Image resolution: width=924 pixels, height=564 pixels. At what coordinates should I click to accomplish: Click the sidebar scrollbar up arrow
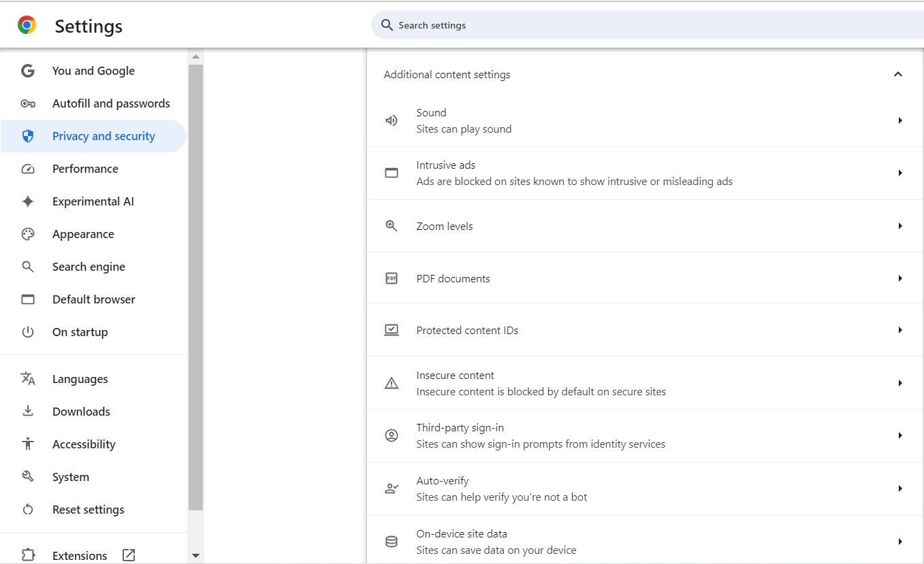pyautogui.click(x=195, y=57)
